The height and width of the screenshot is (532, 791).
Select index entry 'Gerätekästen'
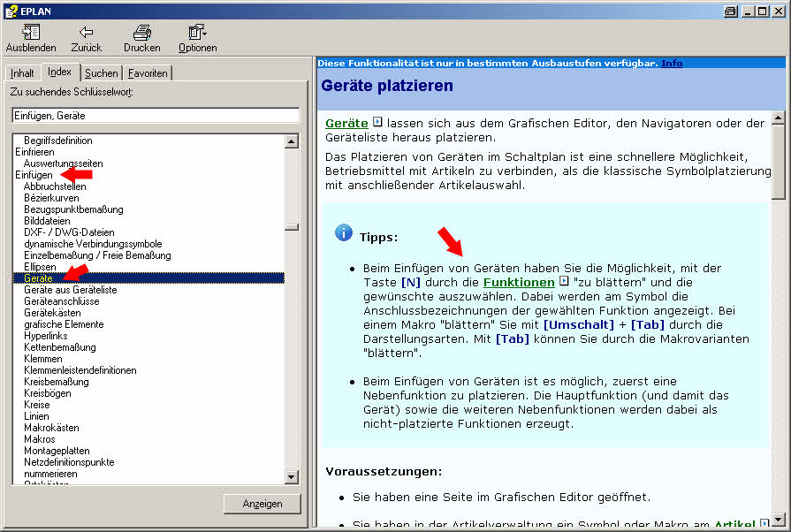coord(52,313)
